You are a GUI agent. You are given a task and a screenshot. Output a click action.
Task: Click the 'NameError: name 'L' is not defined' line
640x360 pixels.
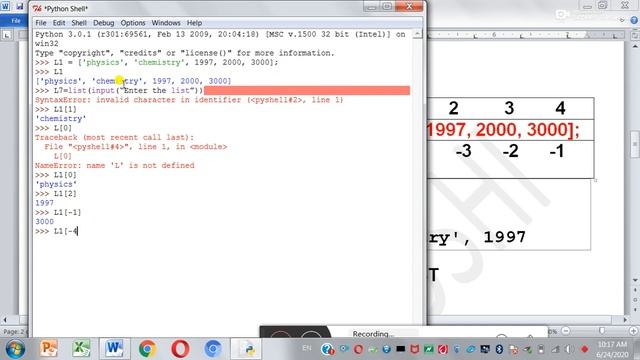coord(115,166)
